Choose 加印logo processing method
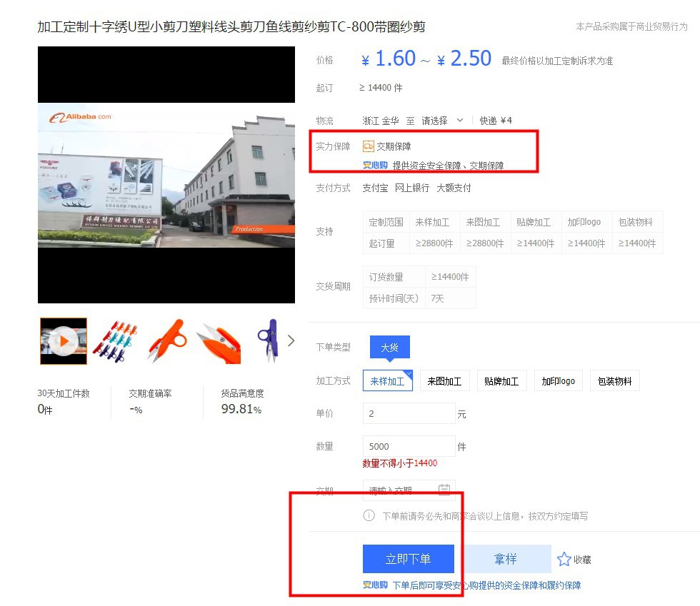The width and height of the screenshot is (700, 606). coord(559,381)
